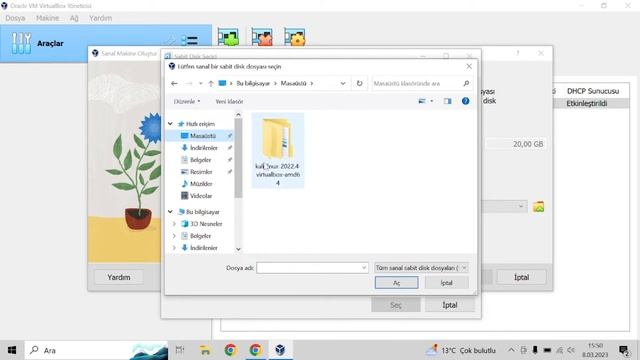Click the taskbar Ara search box
The image size is (640, 360).
(96, 350)
